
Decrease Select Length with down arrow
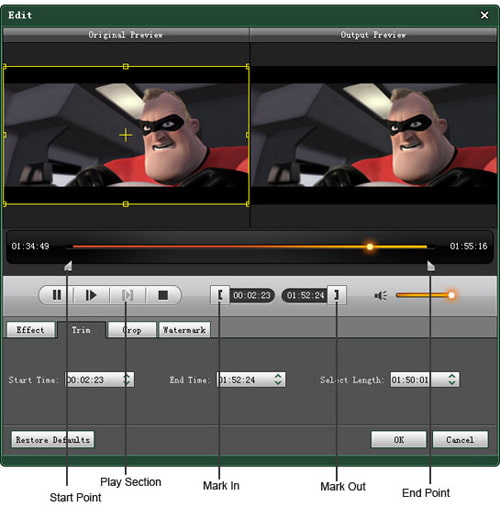(x=452, y=383)
